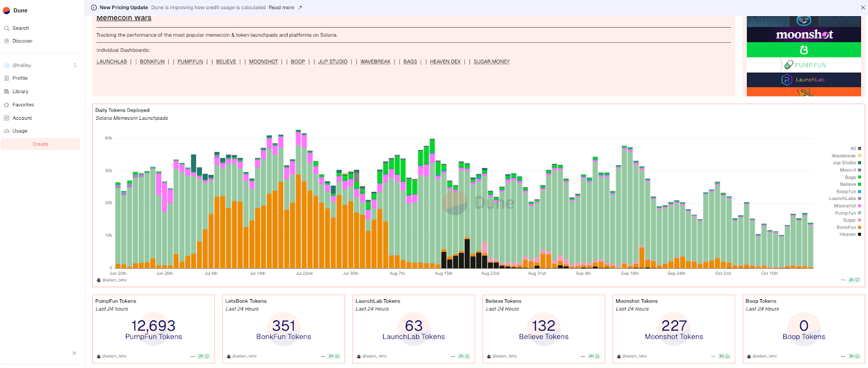Expand the @halley account switcher
The image size is (868, 368).
pos(75,65)
